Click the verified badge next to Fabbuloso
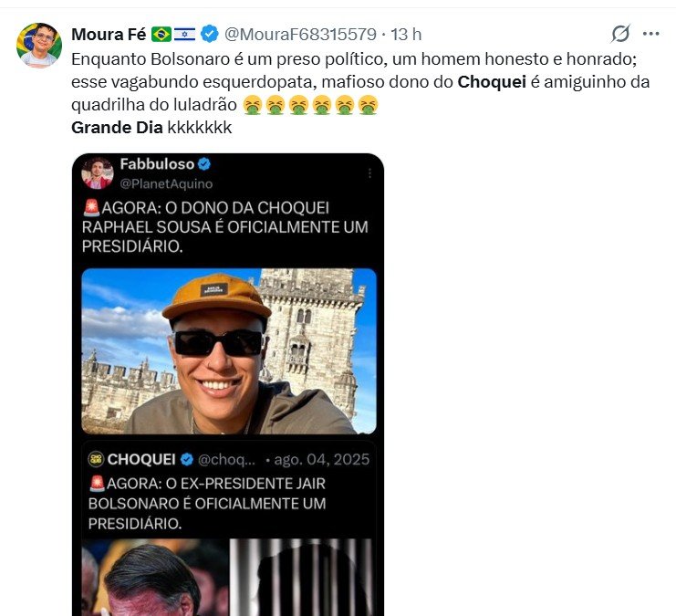 [x=204, y=164]
